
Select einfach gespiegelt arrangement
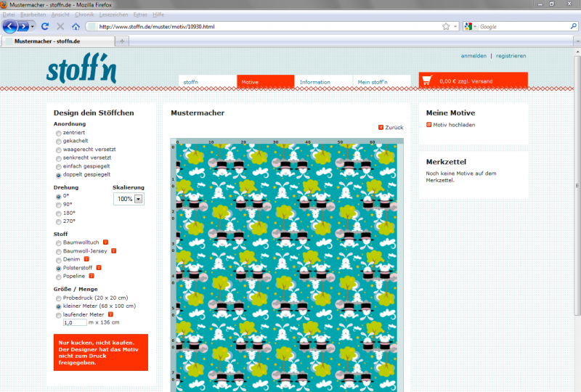pyautogui.click(x=59, y=167)
